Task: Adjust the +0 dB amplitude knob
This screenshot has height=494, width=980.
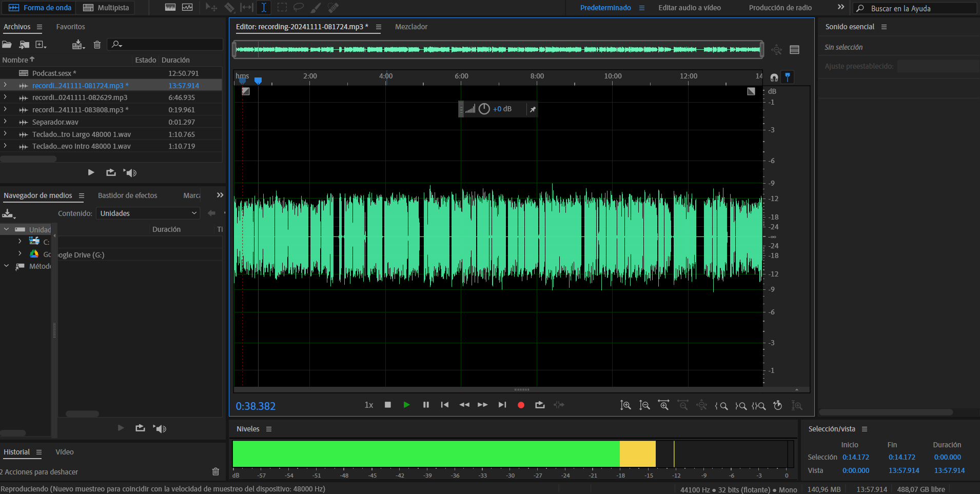Action: click(484, 109)
